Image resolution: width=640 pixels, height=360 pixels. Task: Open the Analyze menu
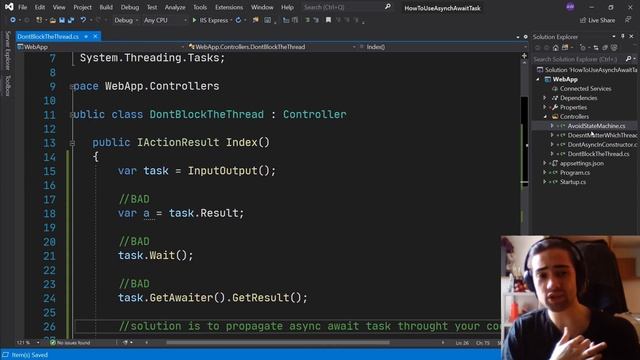[175, 7]
